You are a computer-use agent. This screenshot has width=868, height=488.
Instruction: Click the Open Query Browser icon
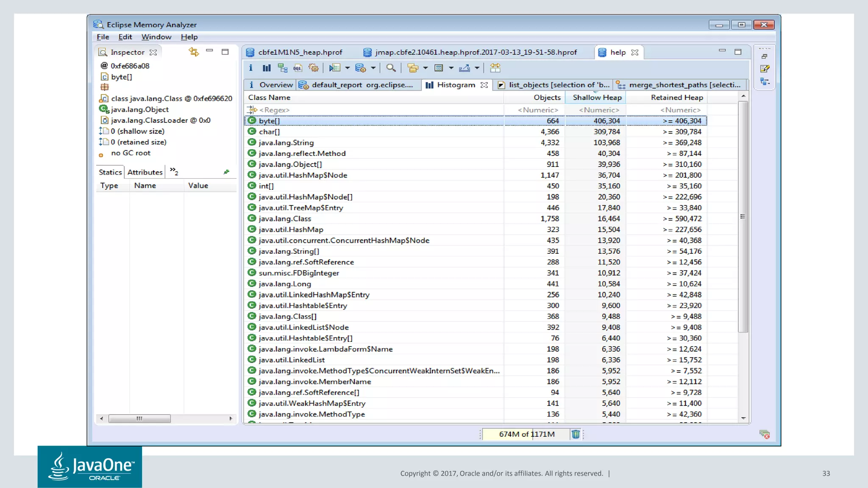(360, 68)
